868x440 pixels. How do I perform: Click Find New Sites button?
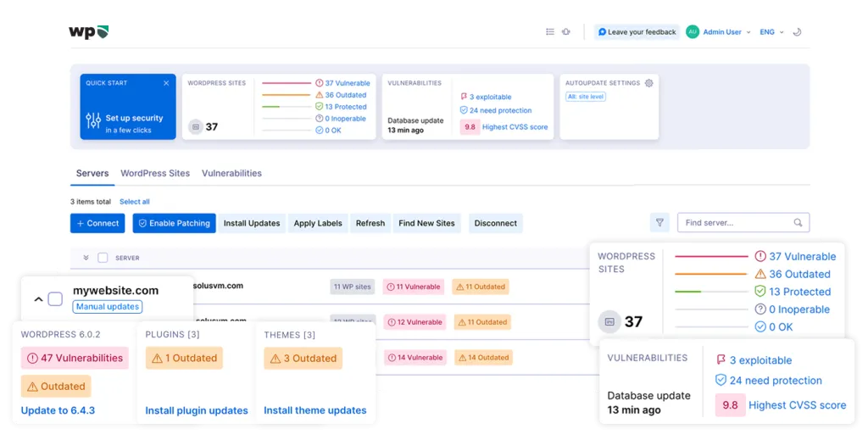click(427, 223)
